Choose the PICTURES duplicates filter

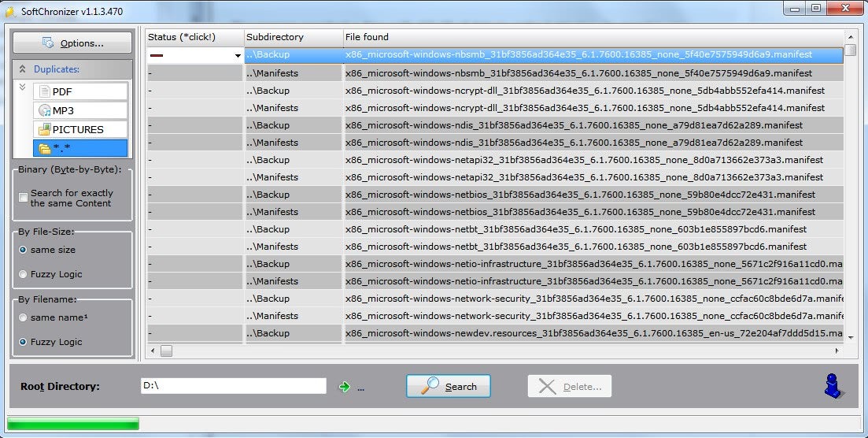79,129
